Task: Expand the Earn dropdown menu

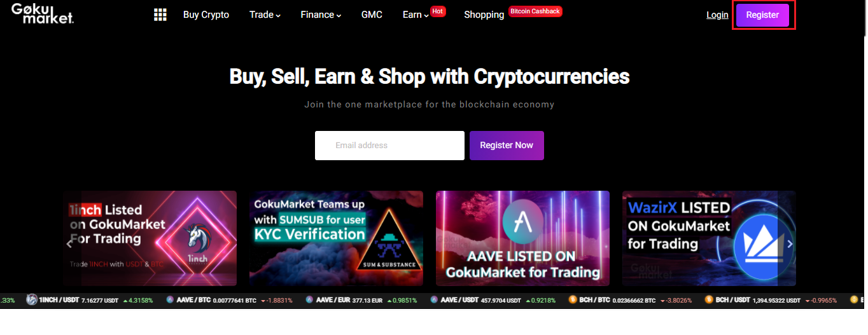Action: (416, 15)
